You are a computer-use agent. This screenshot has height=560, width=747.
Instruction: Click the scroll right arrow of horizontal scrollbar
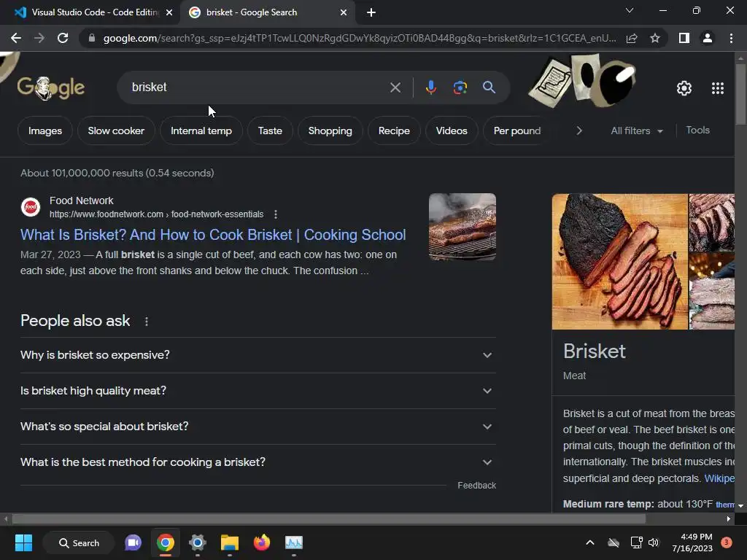pos(729,518)
